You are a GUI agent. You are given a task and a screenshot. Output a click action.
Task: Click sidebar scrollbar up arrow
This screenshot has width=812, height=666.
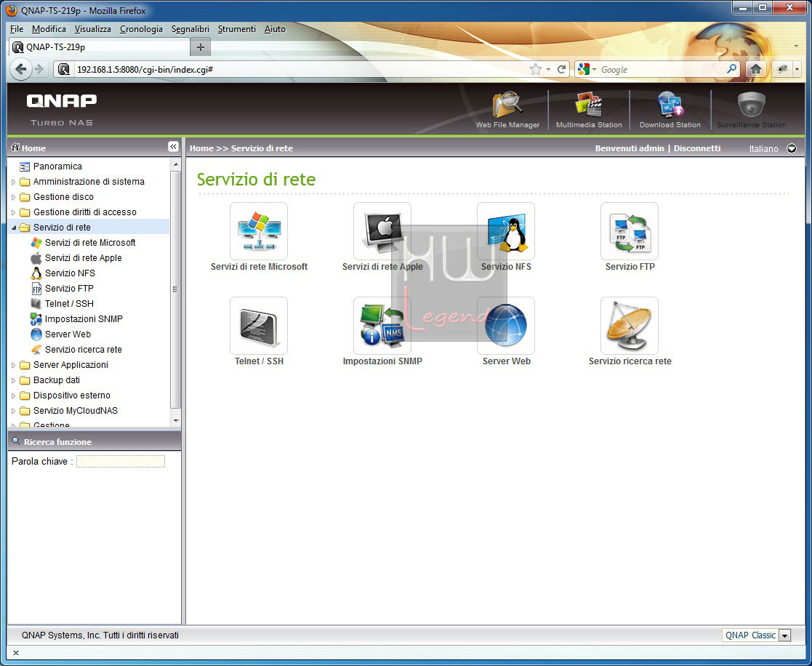pyautogui.click(x=175, y=165)
